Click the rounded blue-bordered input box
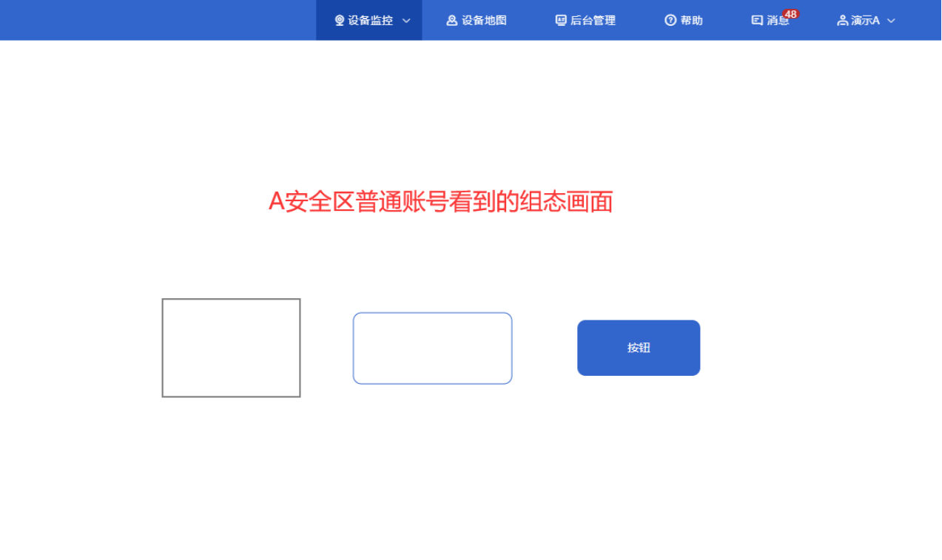The height and width of the screenshot is (560, 942). [432, 348]
